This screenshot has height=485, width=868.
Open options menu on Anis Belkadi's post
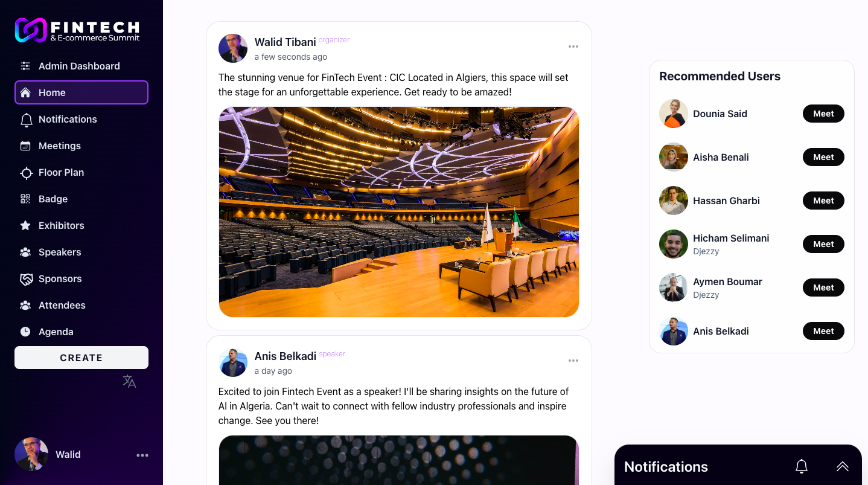573,361
